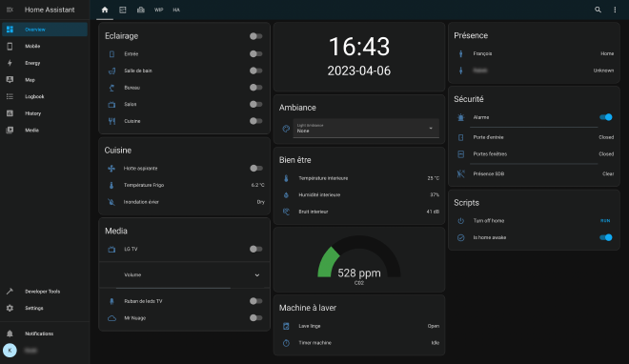Open the 16:43 clock card
Screen dimensions: 629x364
pyautogui.click(x=359, y=57)
